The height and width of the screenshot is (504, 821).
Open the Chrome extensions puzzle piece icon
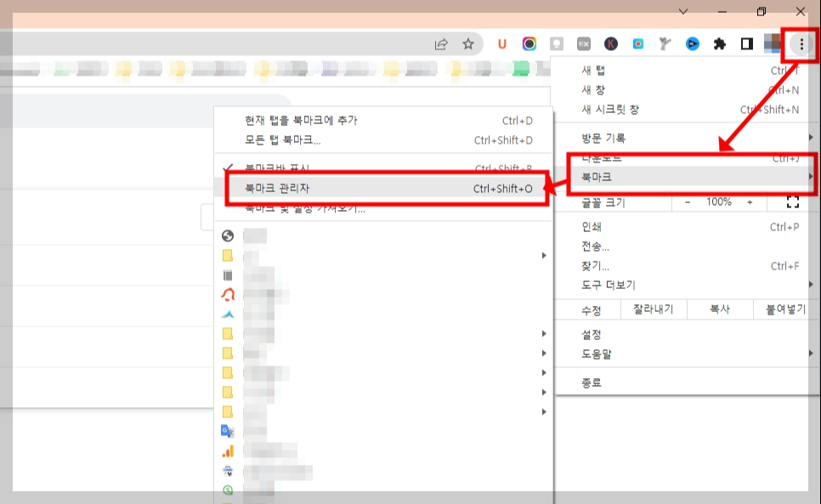[718, 43]
